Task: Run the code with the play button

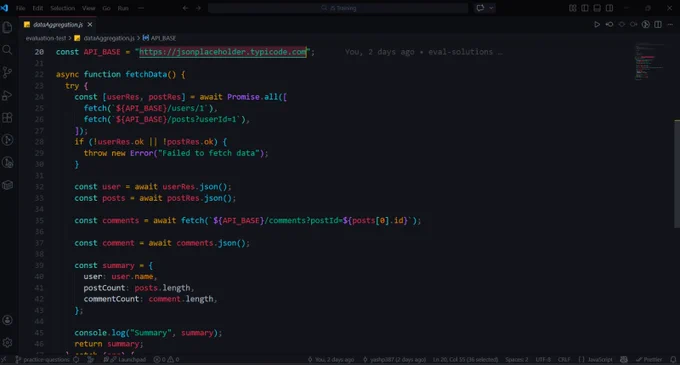Action: pyautogui.click(x=597, y=24)
